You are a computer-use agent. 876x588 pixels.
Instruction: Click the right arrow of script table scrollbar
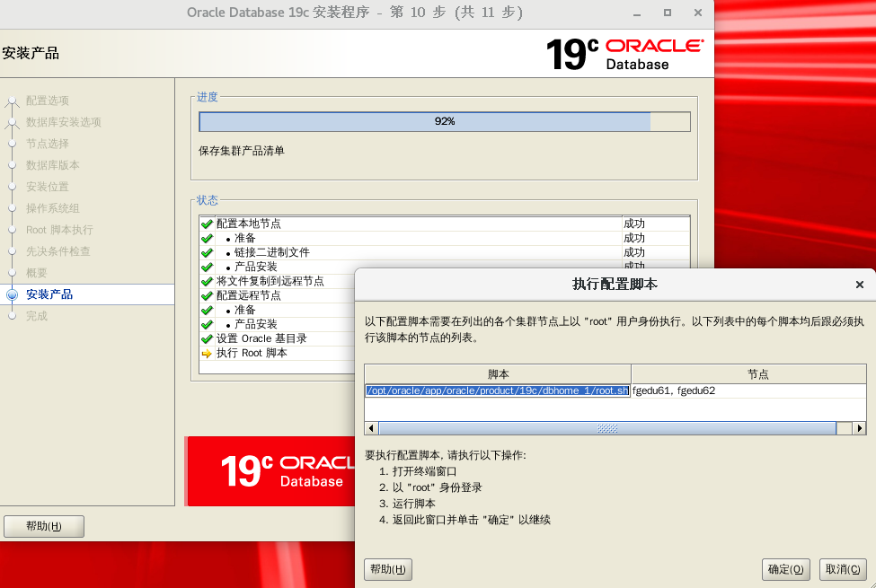pos(859,428)
